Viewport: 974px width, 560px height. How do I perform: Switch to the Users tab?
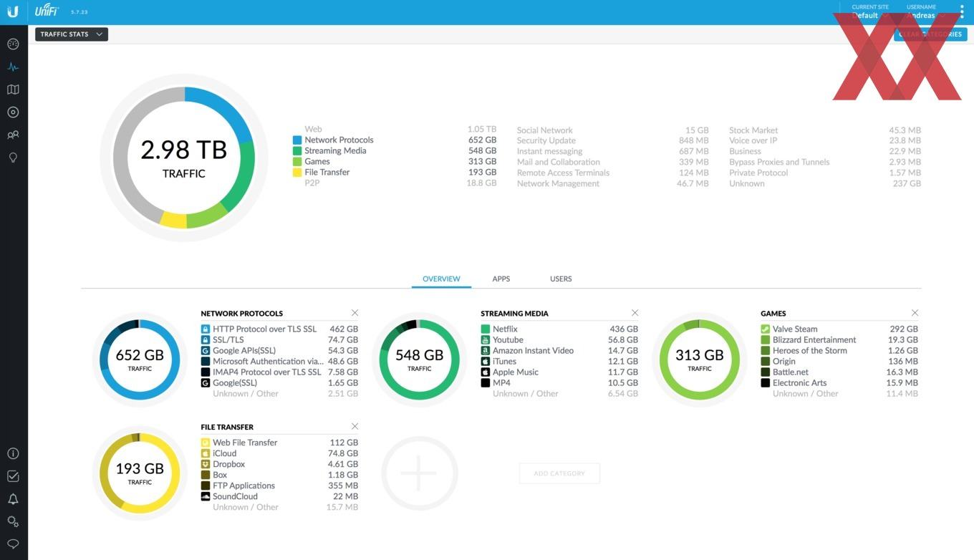[561, 279]
